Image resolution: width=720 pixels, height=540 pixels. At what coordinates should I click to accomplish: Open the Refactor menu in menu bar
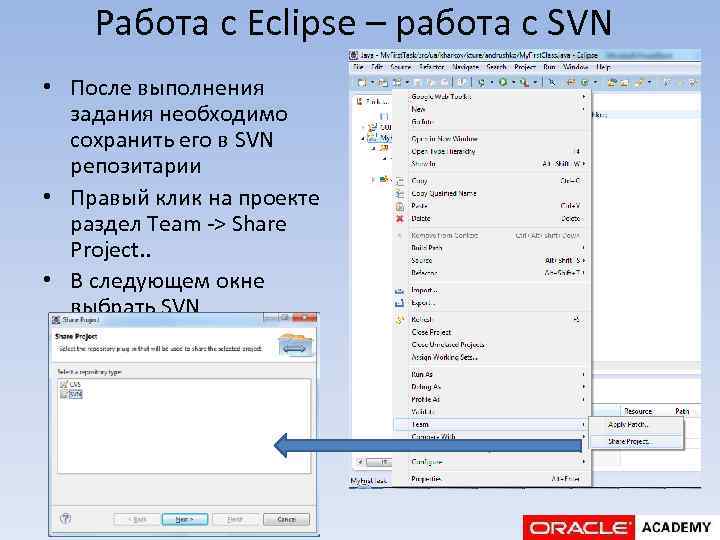coord(431,67)
